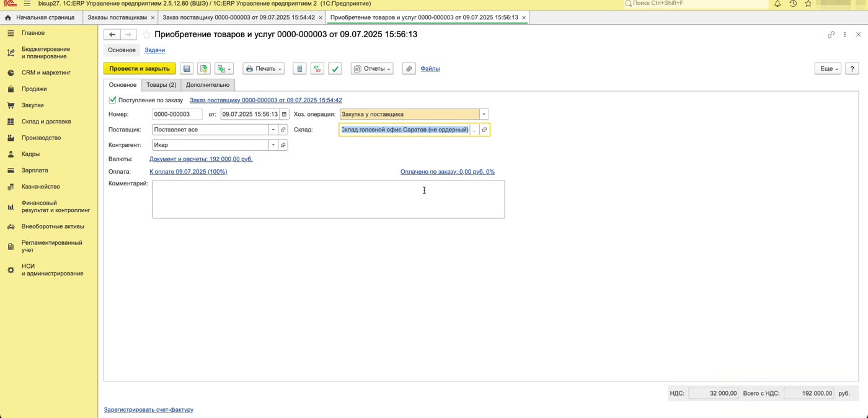Viewport: 868px width, 418px height.
Task: Go forward using the right arrow
Action: click(128, 35)
